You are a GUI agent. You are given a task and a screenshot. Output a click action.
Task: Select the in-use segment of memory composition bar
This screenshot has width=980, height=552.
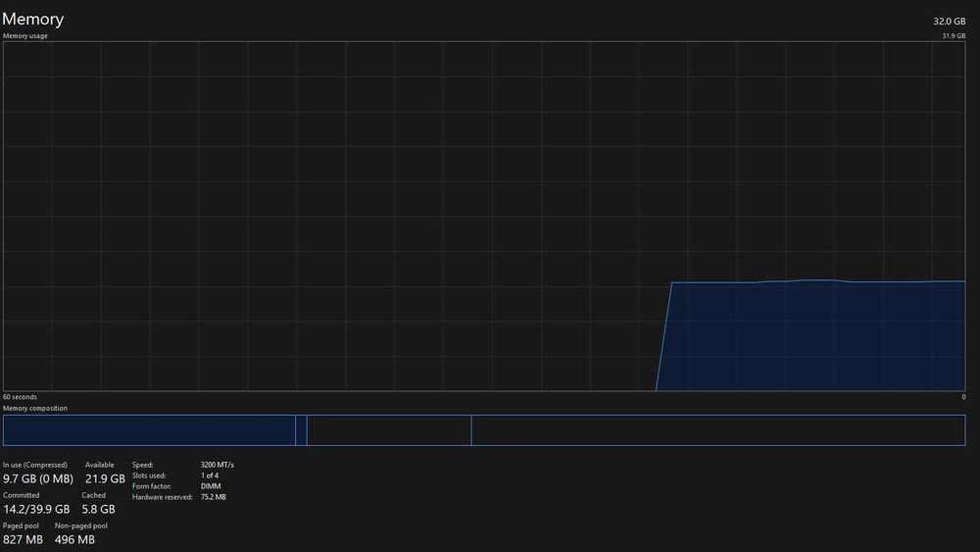tap(149, 430)
